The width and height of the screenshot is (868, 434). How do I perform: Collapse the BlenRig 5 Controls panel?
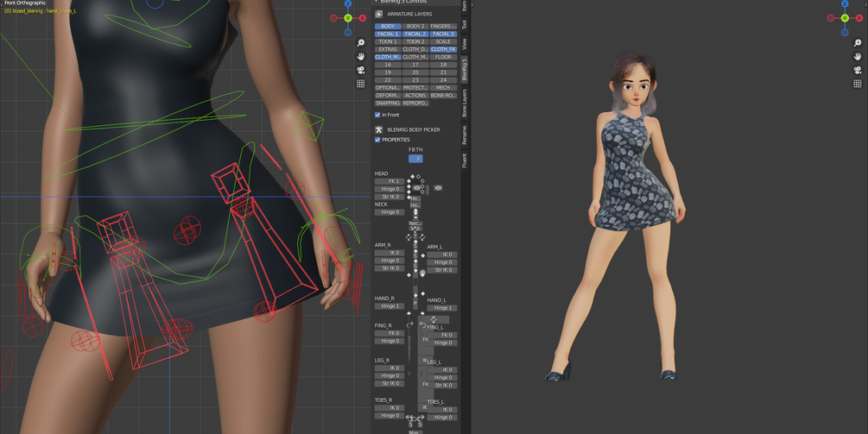click(x=377, y=2)
